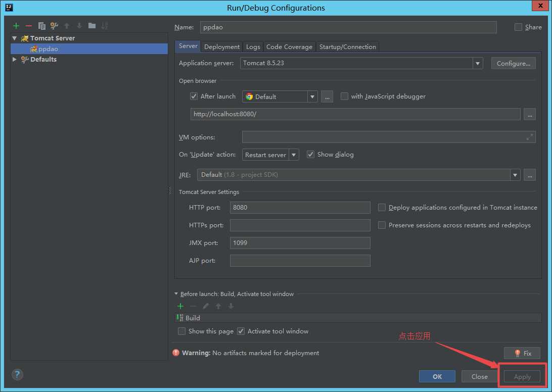The image size is (552, 392).
Task: Click the help question mark icon
Action: tap(17, 374)
